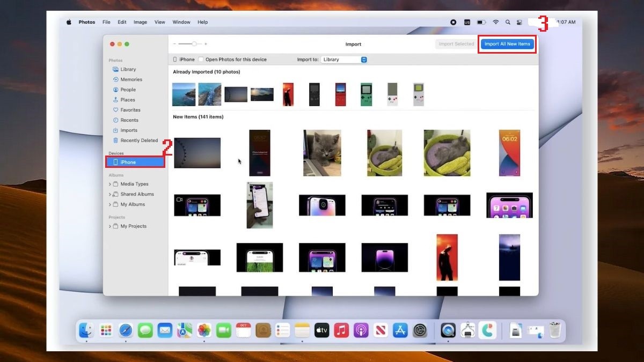Open the Edit menu
The height and width of the screenshot is (362, 644).
pyautogui.click(x=122, y=22)
